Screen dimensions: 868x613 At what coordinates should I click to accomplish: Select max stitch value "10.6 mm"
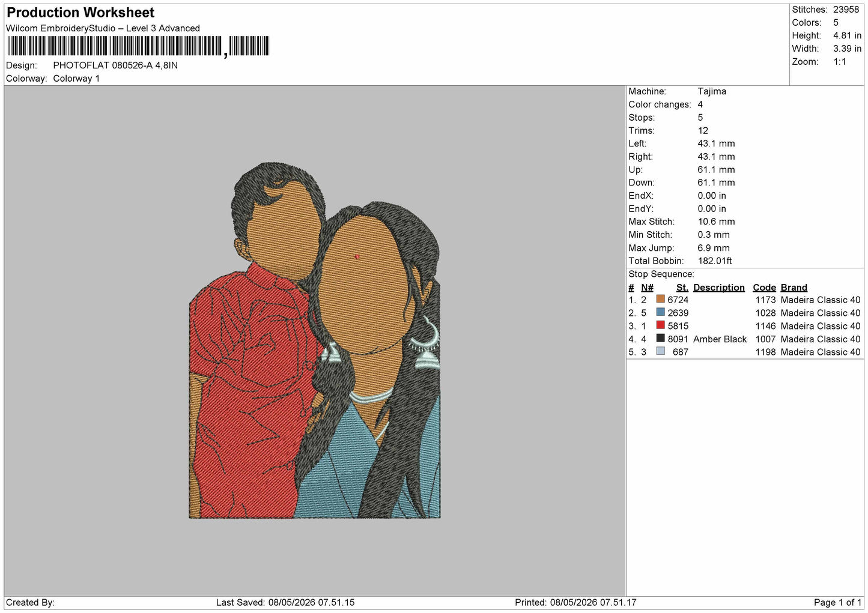click(x=717, y=222)
